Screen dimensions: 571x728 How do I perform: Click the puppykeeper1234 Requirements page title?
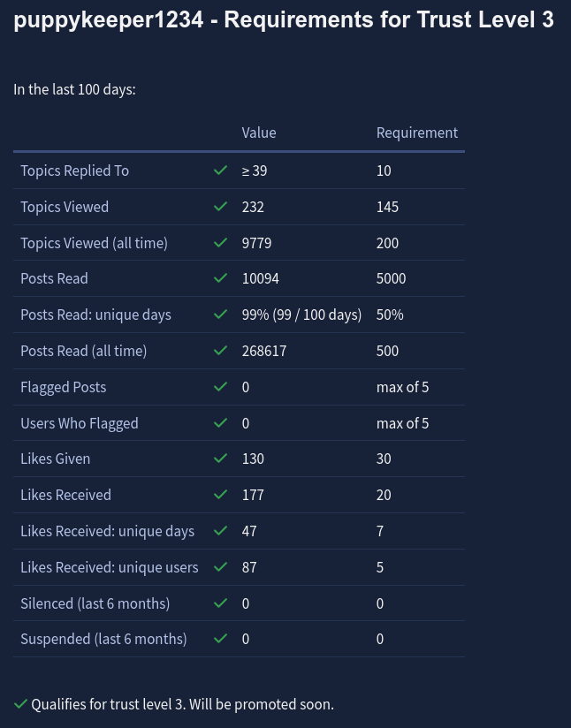click(284, 20)
